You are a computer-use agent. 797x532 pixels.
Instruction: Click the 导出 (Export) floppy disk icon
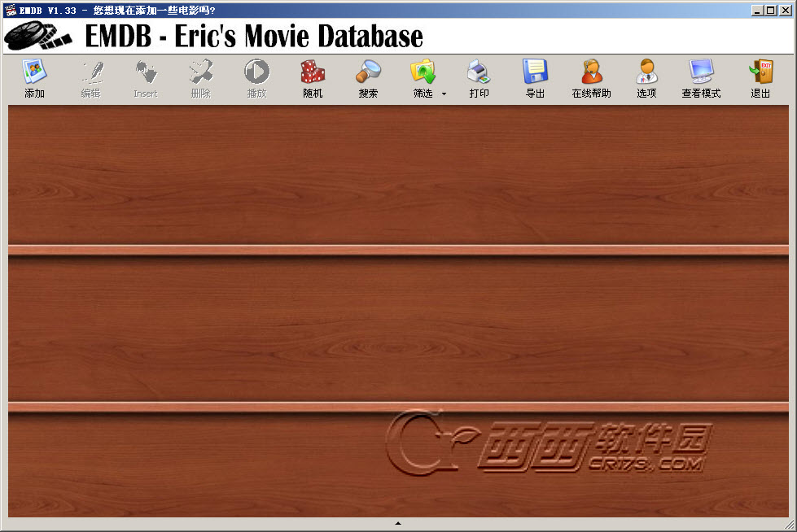(x=535, y=72)
